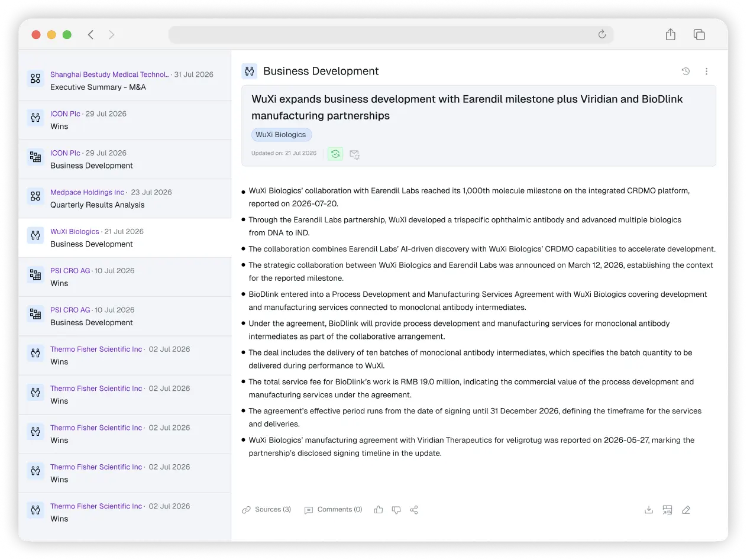747x560 pixels.
Task: Go forward with the browser forward arrow
Action: tap(111, 35)
